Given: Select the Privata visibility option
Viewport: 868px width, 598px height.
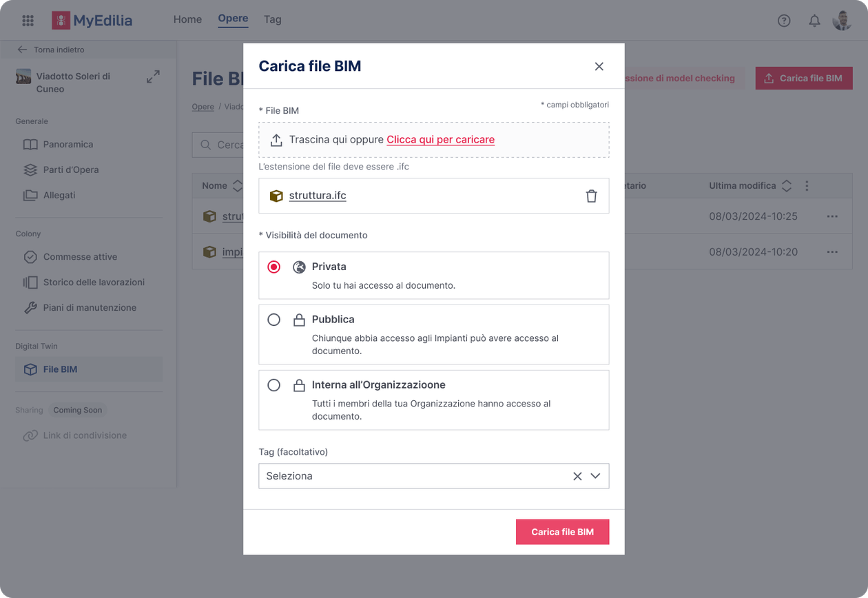Looking at the screenshot, I should [273, 267].
